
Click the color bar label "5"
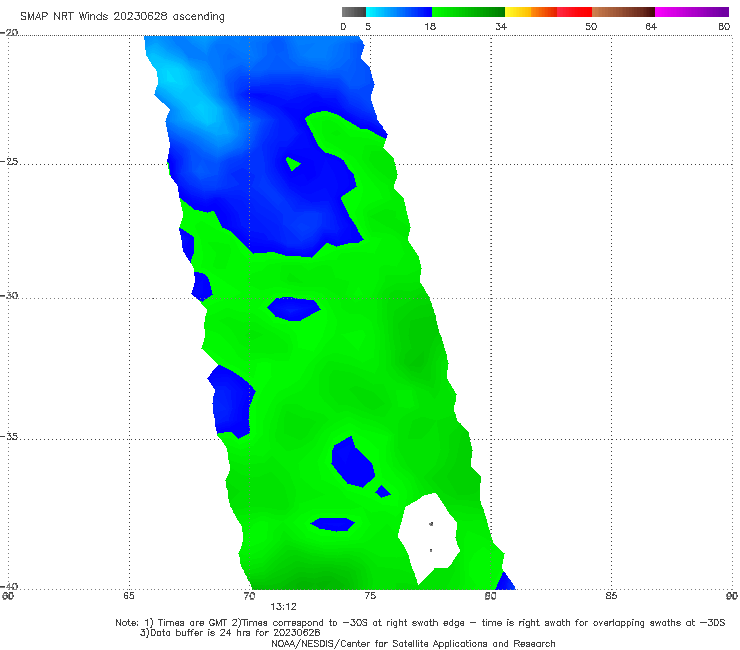point(368,26)
